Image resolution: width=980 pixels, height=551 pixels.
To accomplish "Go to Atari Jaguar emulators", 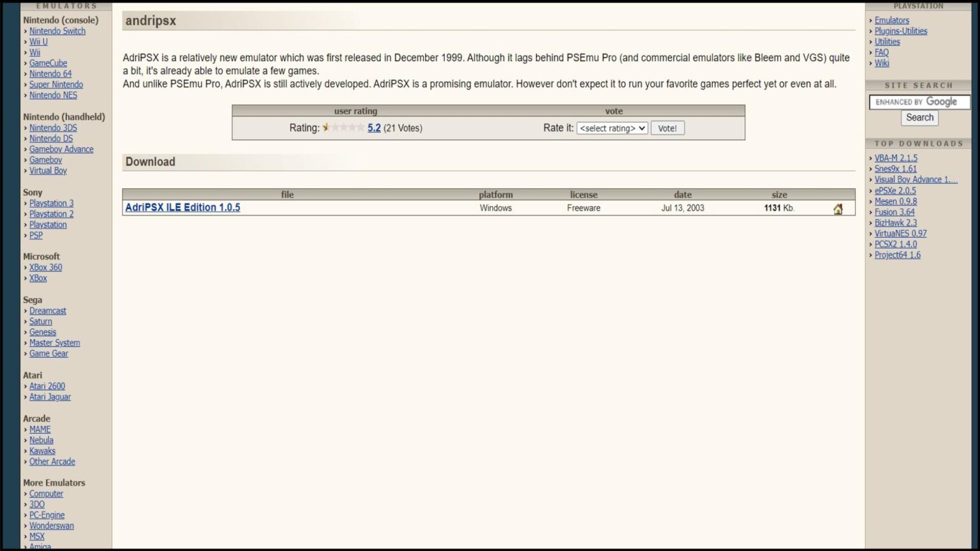I will coord(50,397).
